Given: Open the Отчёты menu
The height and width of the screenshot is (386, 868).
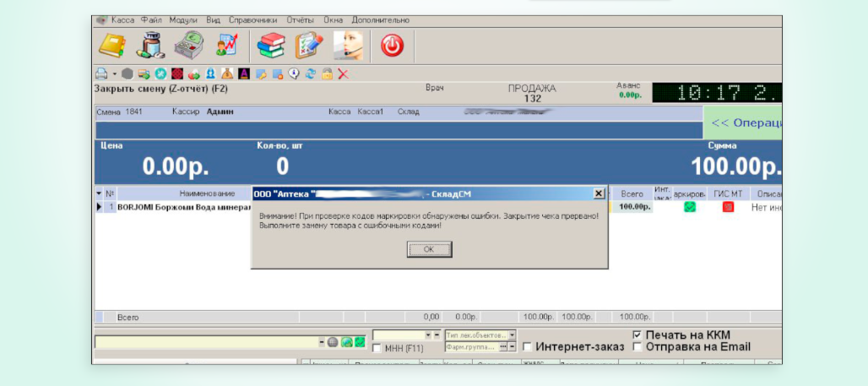Looking at the screenshot, I should pos(300,19).
